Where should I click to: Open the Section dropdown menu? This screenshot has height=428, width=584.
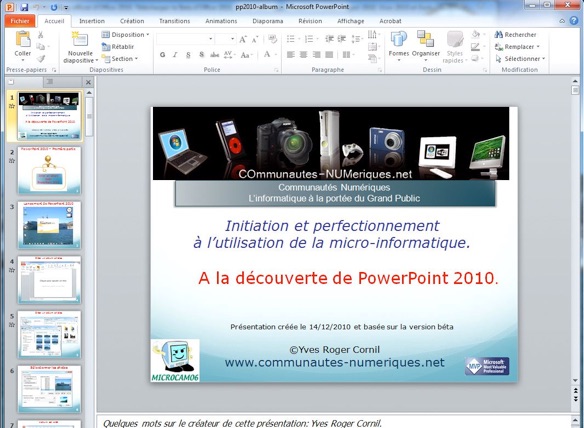120,59
